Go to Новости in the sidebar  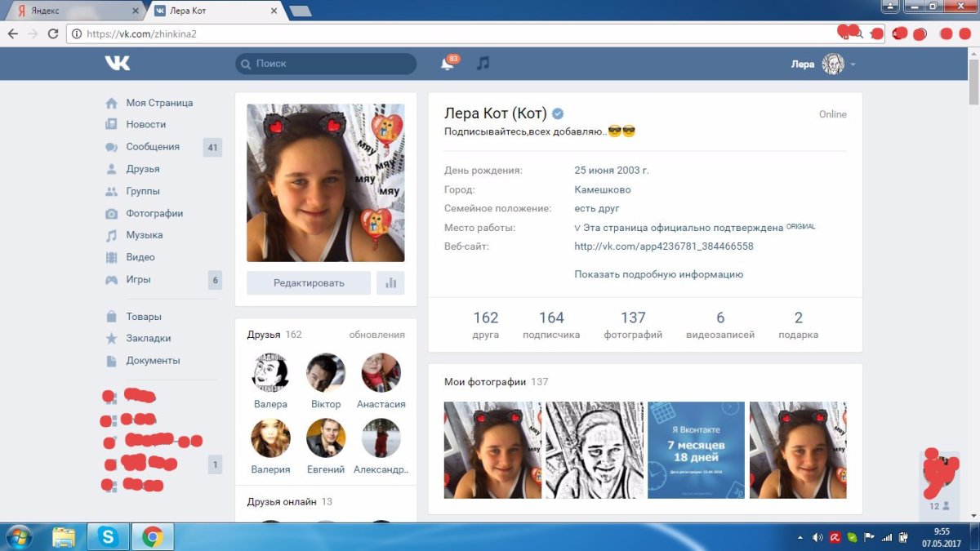point(145,125)
